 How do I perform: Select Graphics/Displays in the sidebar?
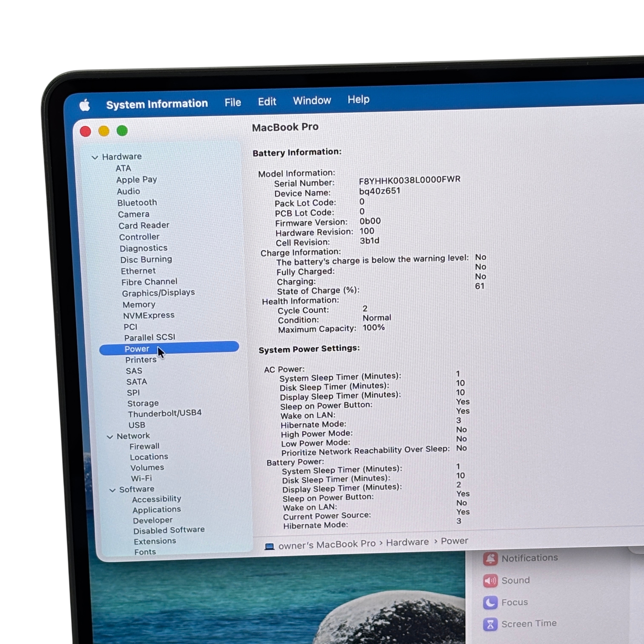pyautogui.click(x=158, y=293)
